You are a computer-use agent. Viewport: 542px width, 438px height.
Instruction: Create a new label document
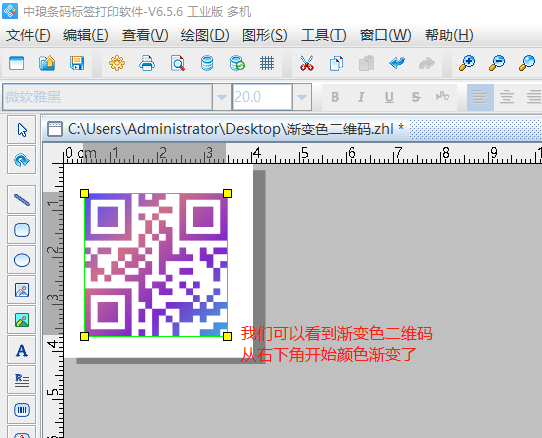[17, 63]
